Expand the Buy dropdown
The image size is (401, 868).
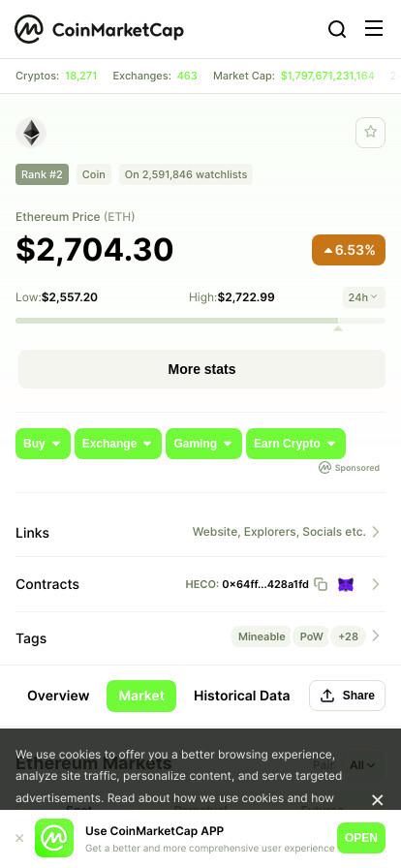[44, 444]
